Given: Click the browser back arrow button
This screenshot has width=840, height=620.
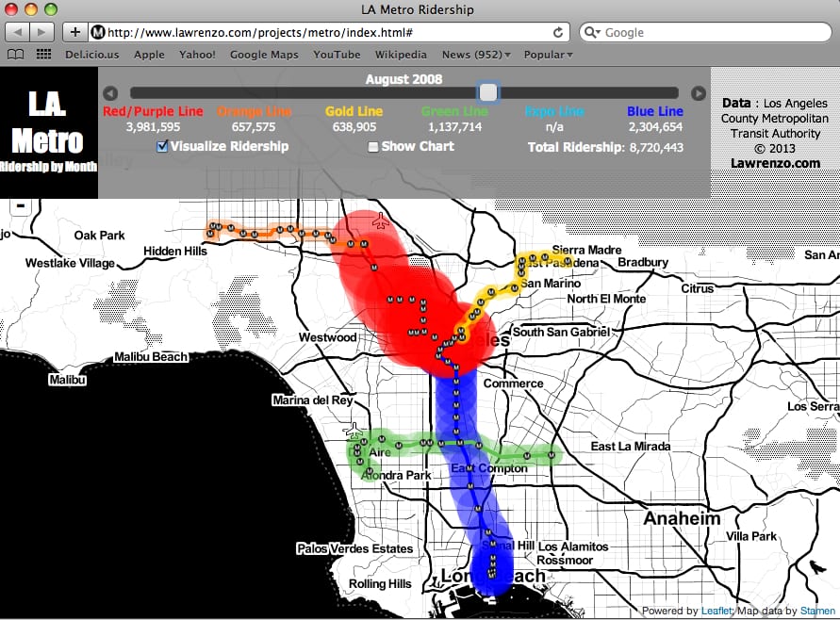Looking at the screenshot, I should pos(18,32).
